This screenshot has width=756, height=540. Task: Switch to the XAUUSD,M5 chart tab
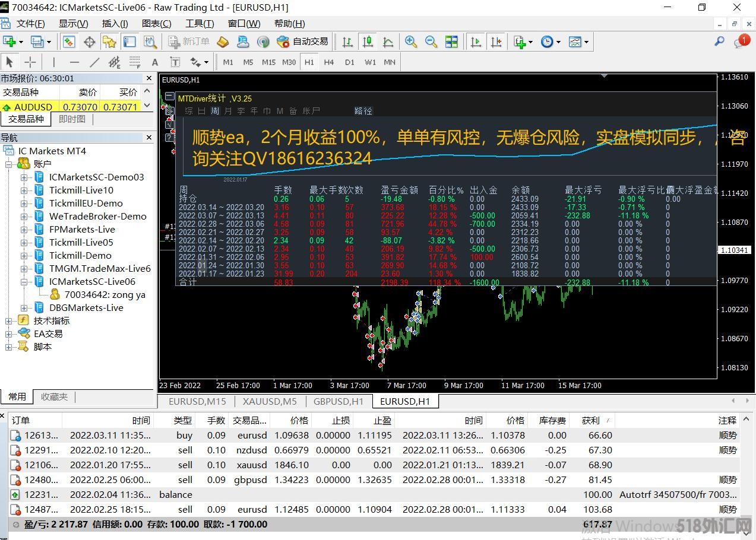(x=269, y=402)
